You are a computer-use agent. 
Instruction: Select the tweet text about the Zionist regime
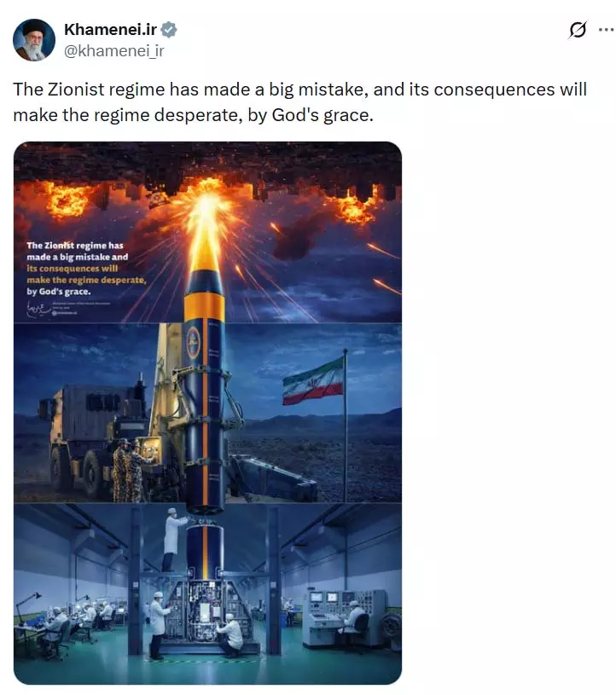click(299, 102)
